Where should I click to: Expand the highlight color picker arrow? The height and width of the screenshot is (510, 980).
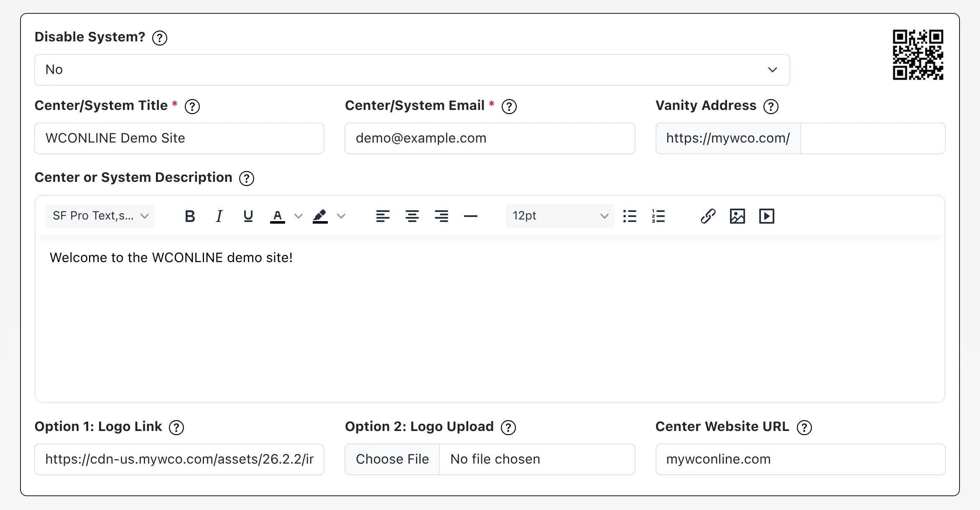(341, 216)
